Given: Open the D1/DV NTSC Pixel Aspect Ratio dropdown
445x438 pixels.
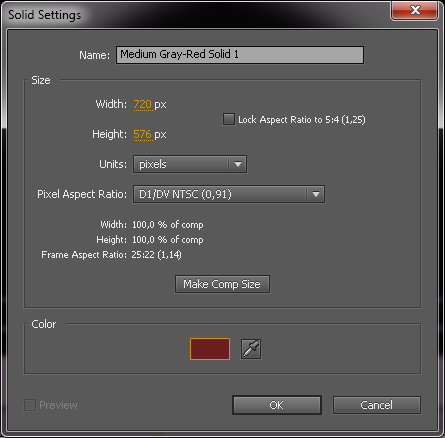Looking at the screenshot, I should point(229,194).
